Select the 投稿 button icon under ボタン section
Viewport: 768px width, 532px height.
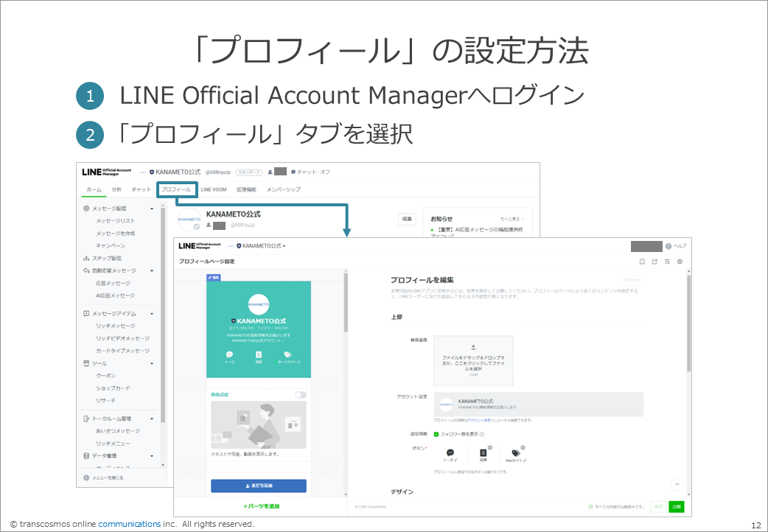tap(482, 454)
